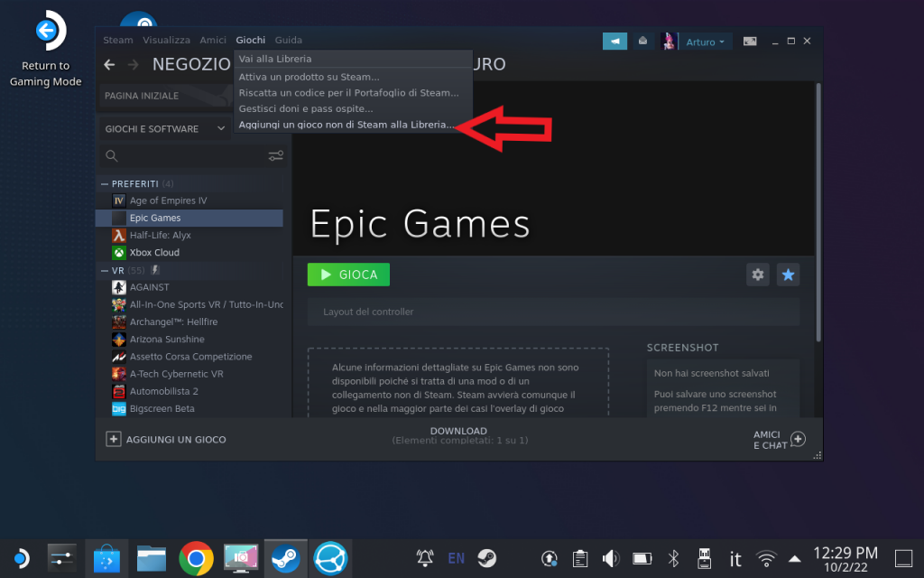
Task: Select Age of Empires IV in library
Action: (189, 200)
